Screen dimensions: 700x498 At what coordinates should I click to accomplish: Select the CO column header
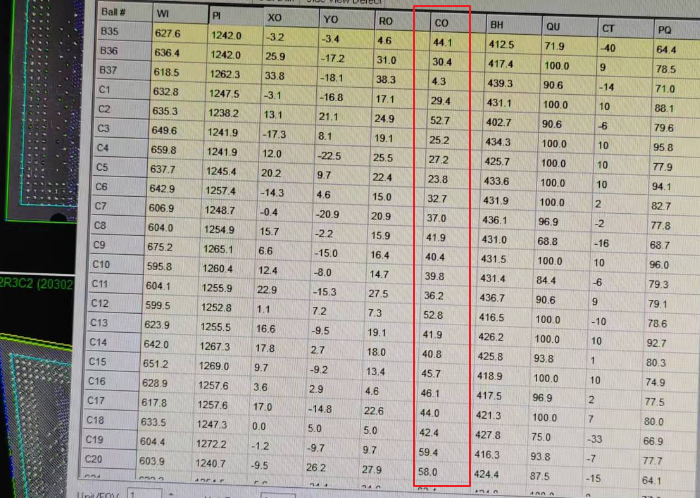click(x=441, y=21)
